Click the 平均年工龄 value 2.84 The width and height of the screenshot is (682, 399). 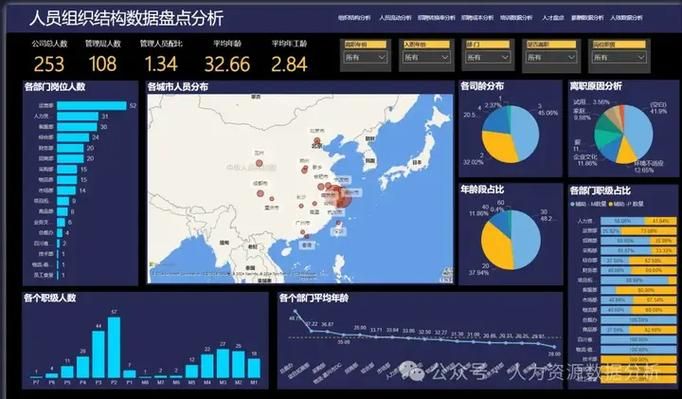coord(289,64)
